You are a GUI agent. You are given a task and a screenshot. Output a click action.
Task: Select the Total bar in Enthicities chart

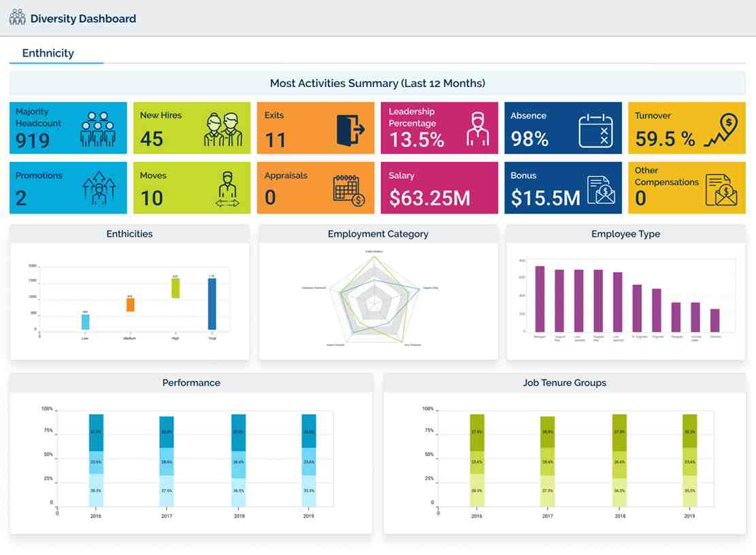pyautogui.click(x=212, y=303)
